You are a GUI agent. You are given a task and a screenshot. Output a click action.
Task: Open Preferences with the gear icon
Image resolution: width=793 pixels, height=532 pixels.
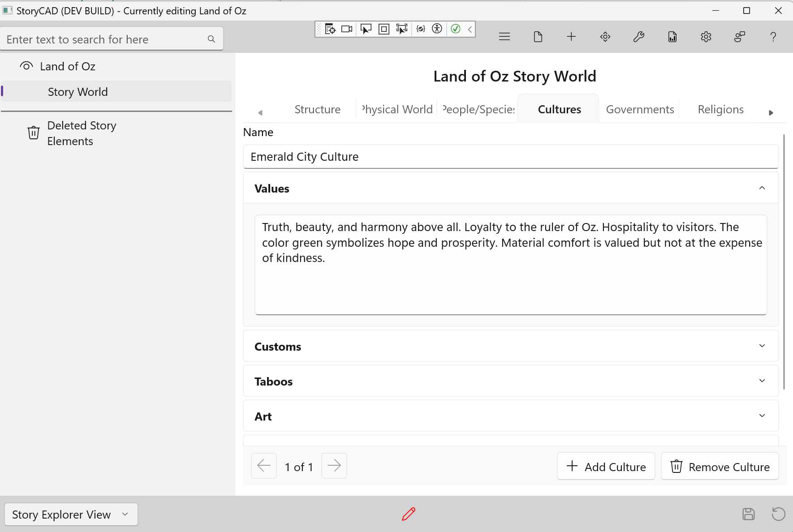tap(706, 37)
